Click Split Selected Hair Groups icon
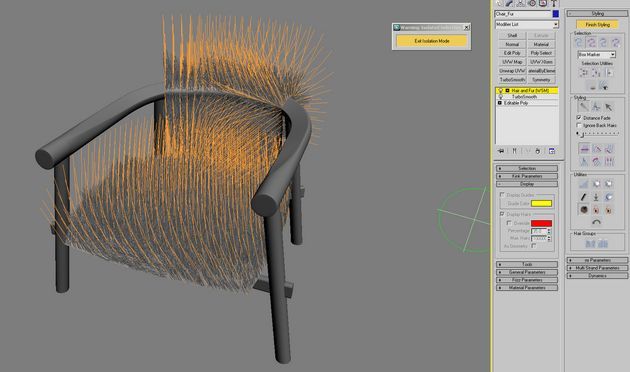 pyautogui.click(x=590, y=243)
